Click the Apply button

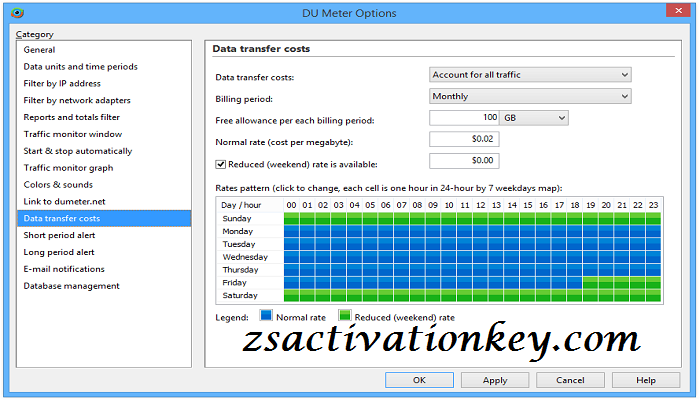(495, 380)
